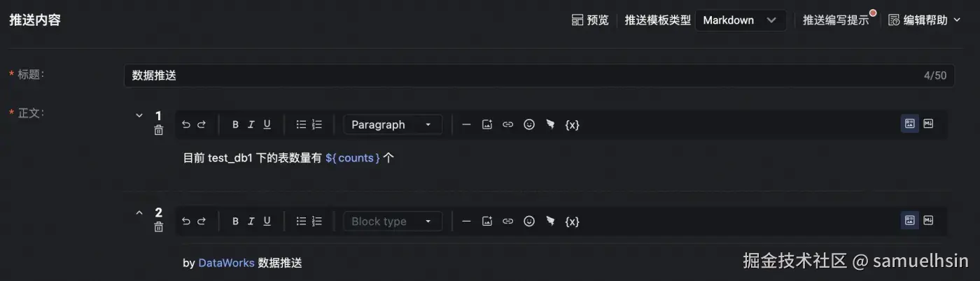
Task: Toggle underline formatting in block 2
Action: [x=267, y=221]
